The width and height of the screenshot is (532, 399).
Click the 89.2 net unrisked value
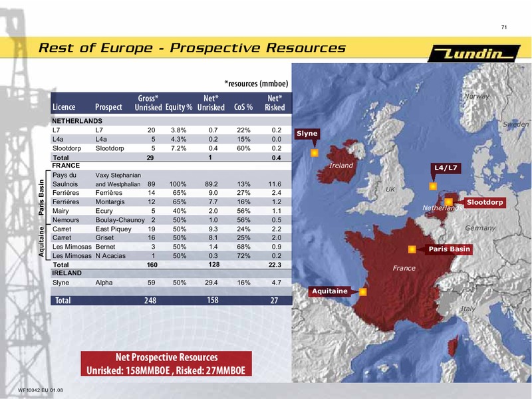[x=211, y=184]
